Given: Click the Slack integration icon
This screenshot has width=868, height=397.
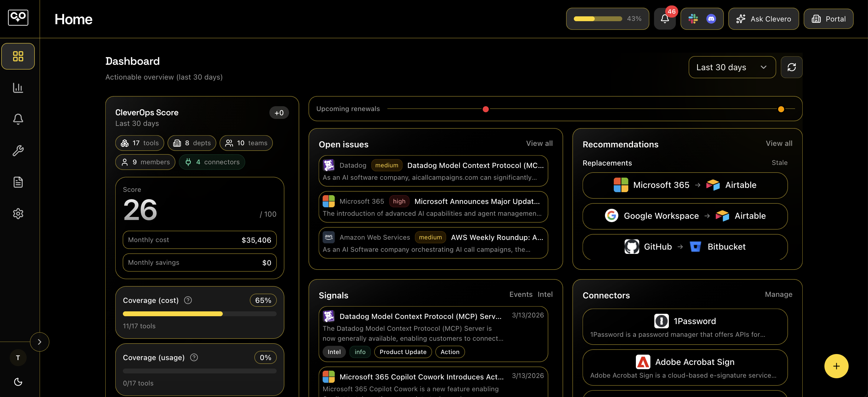Looking at the screenshot, I should click(x=693, y=19).
